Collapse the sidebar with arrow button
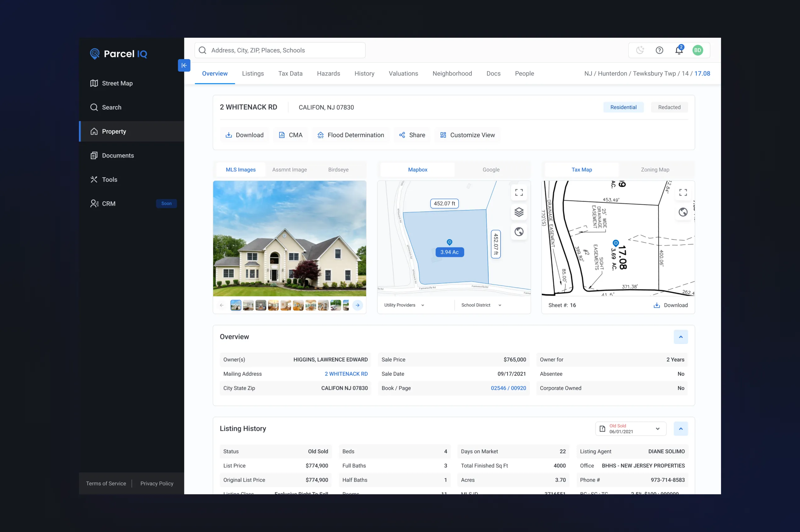 coord(184,65)
